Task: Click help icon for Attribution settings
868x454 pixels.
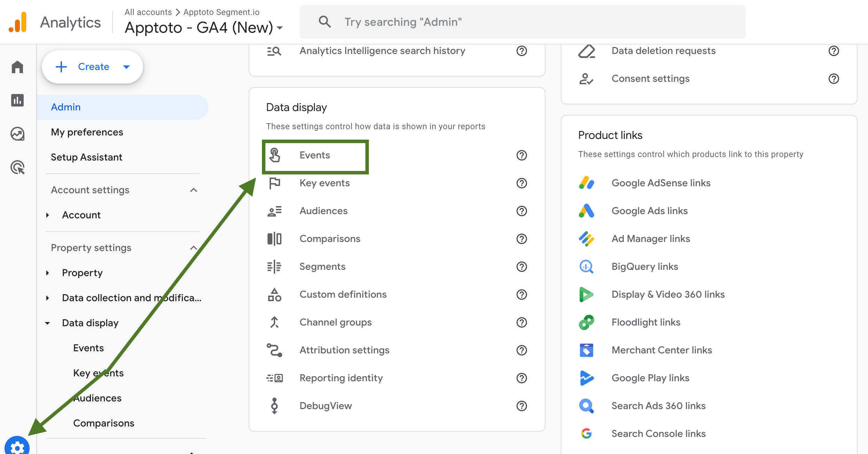Action: tap(521, 350)
